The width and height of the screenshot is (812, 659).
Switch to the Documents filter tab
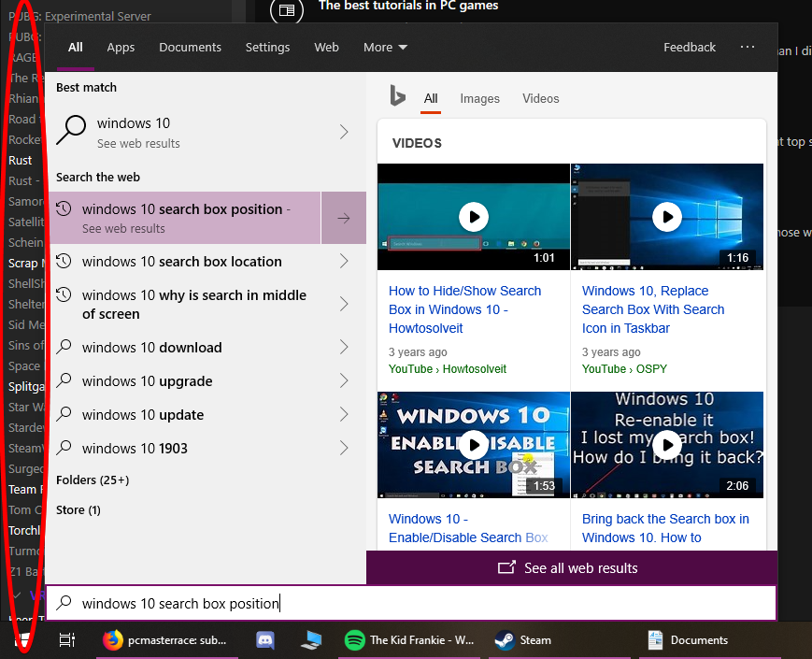[190, 47]
